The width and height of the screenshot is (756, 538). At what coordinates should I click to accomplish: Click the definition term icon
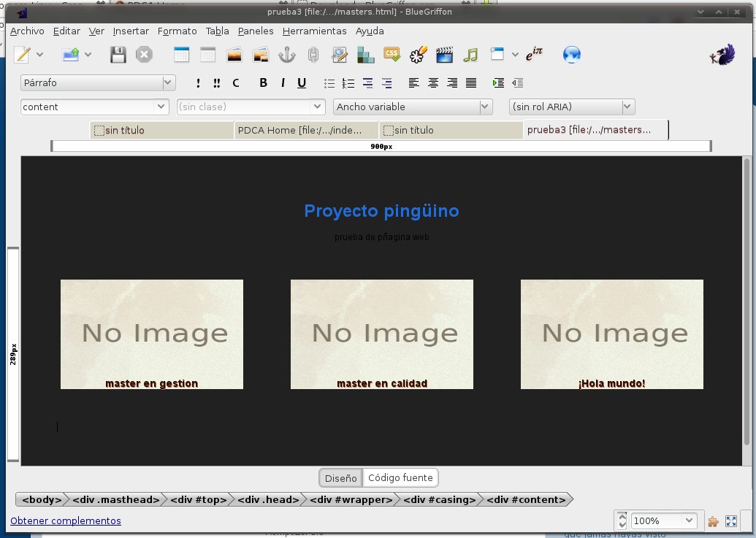coord(368,83)
